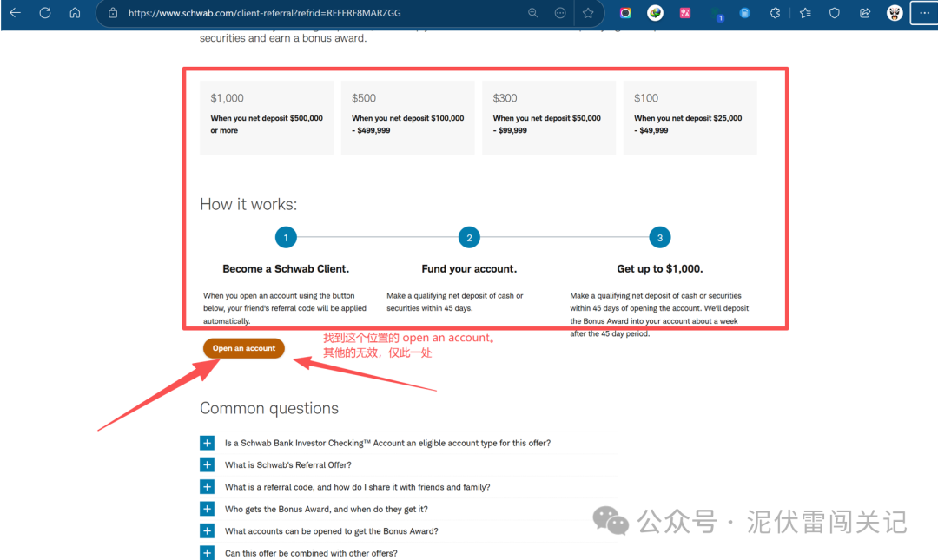Image resolution: width=938 pixels, height=560 pixels.
Task: Click 'Get up to $1,000.' heading
Action: [660, 268]
